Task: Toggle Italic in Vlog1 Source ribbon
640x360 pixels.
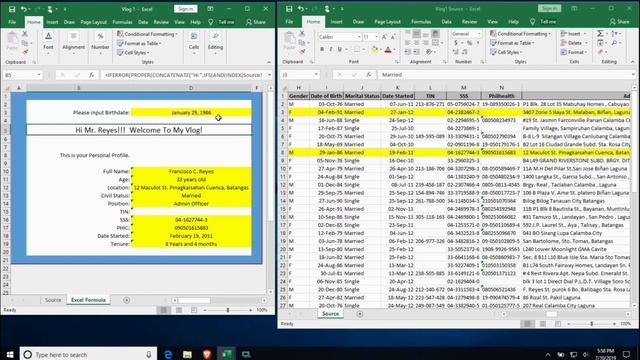Action: 331,49
